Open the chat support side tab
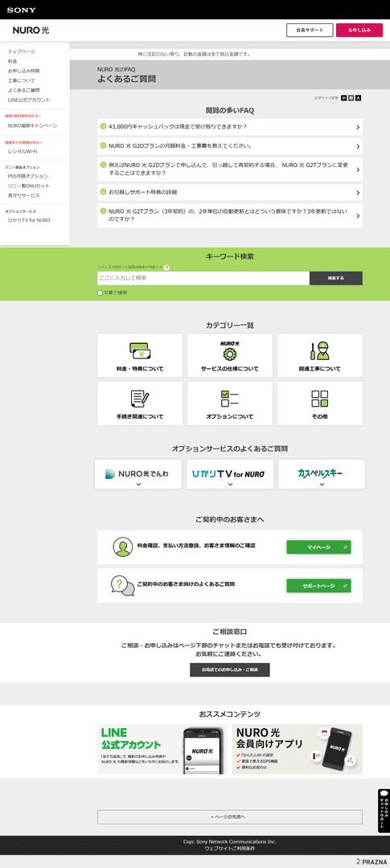Screen dimensions: 390x868 tap(384, 810)
